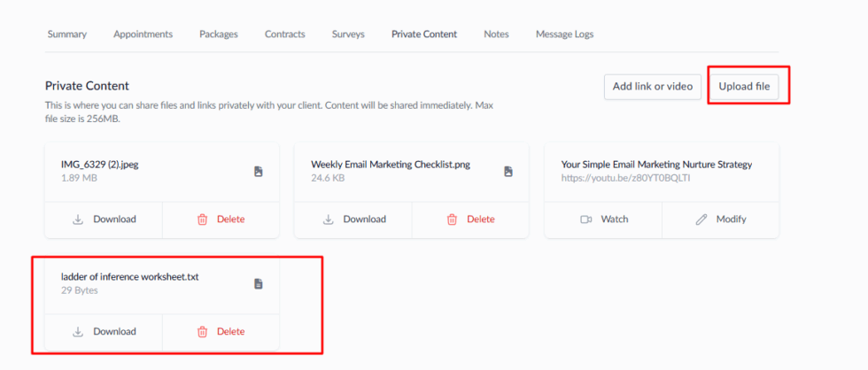Click image icon on Weekly Email Marketing Checklist card

click(x=508, y=171)
